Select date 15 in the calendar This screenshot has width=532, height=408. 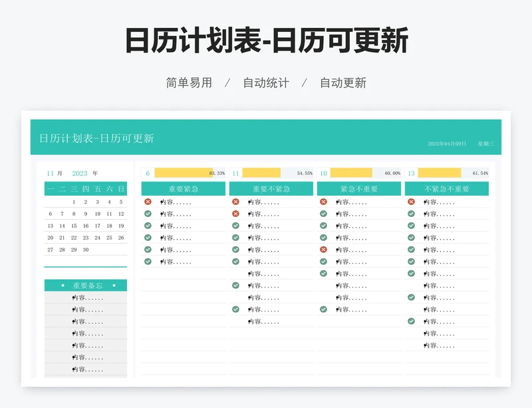pos(74,226)
